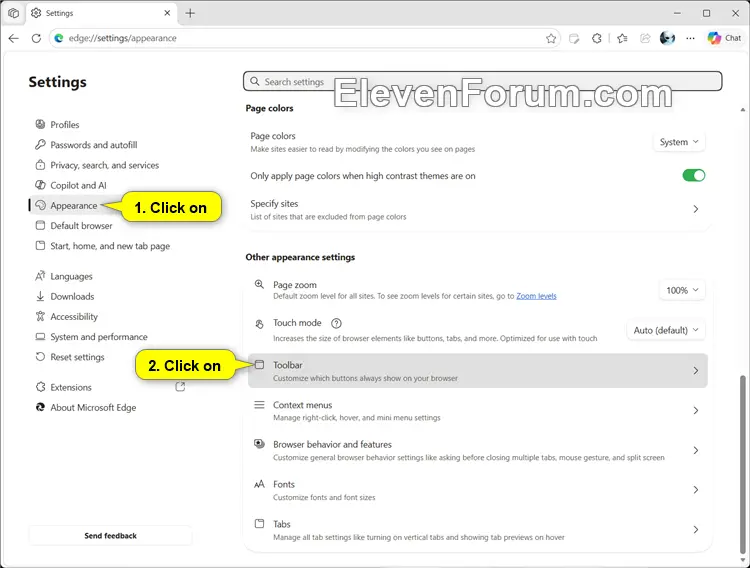Expand the Toolbar row chevron
750x568 pixels.
point(695,370)
